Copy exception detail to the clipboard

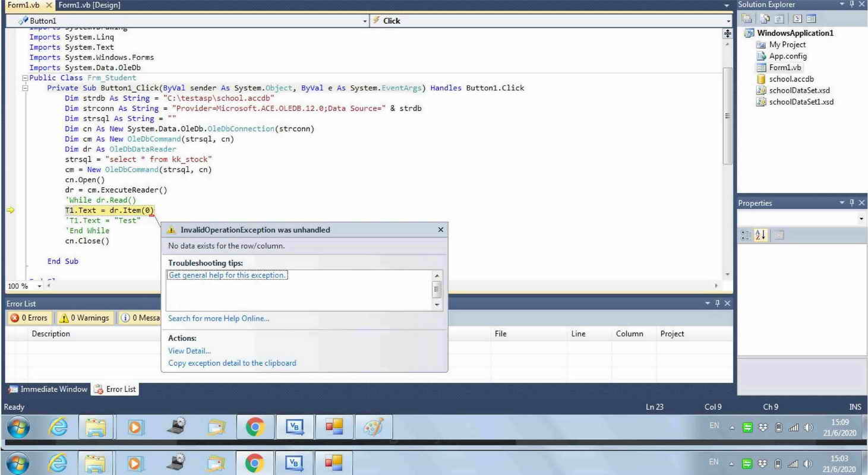coord(232,363)
